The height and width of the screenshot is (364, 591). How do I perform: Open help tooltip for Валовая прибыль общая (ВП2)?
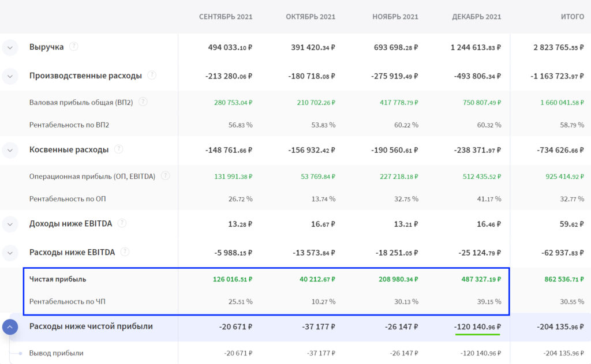pos(143,102)
